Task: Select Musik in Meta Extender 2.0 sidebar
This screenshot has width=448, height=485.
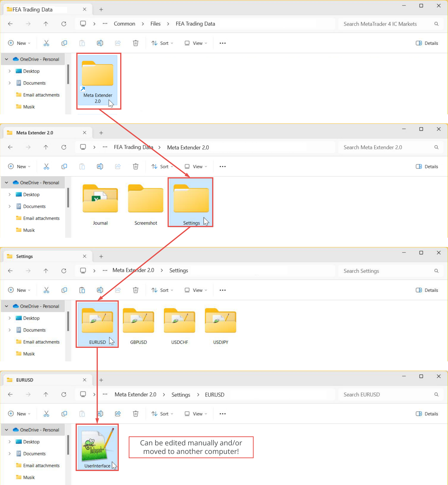Action: pos(25,230)
